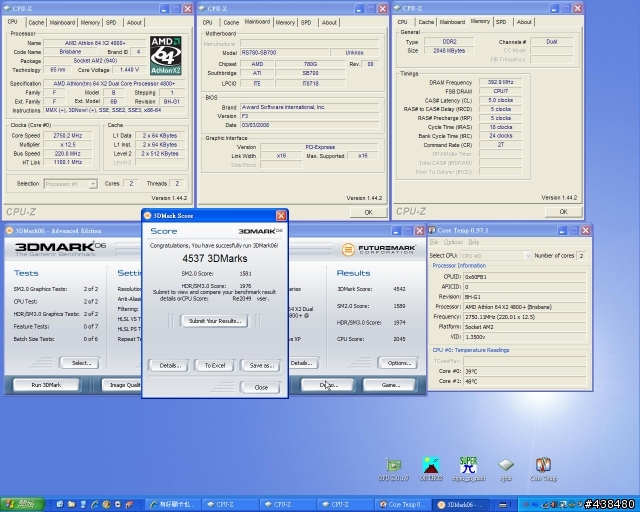Open the Select CPU dropdown in Core Temp

496,256
